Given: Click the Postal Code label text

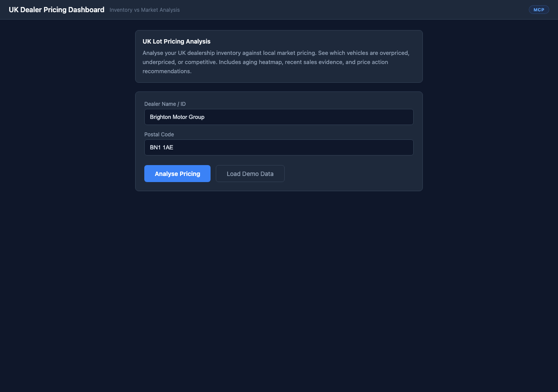Looking at the screenshot, I should click(159, 135).
